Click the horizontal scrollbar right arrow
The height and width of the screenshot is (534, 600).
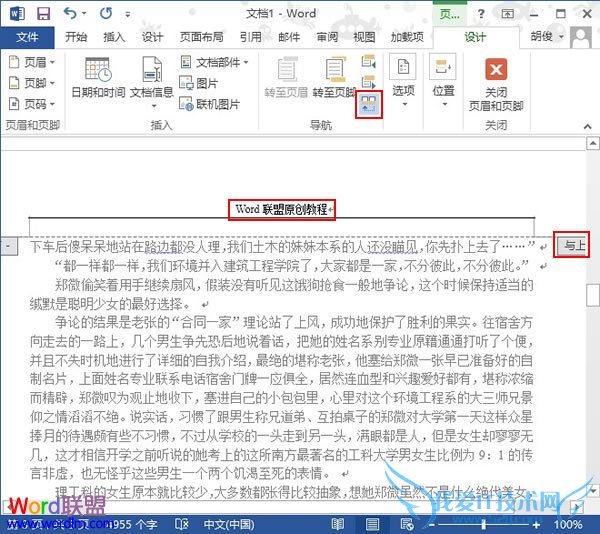coord(576,507)
